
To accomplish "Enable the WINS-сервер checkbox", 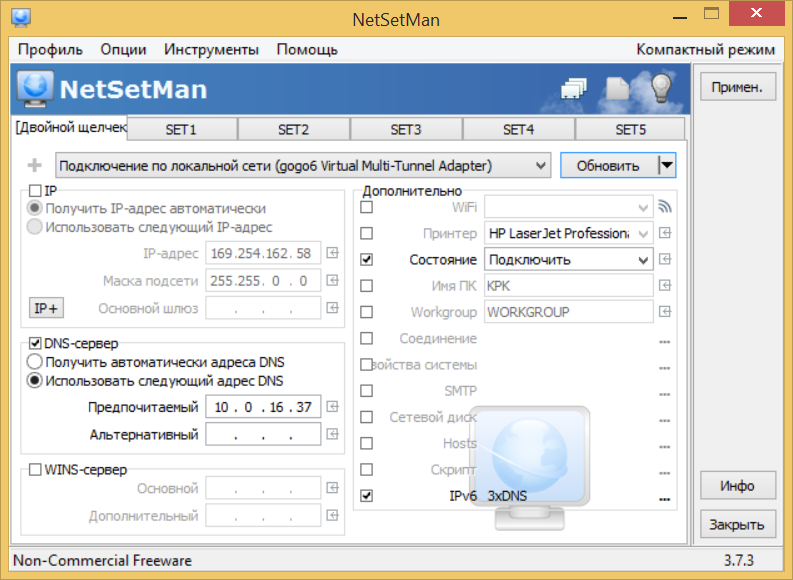I will click(x=35, y=470).
